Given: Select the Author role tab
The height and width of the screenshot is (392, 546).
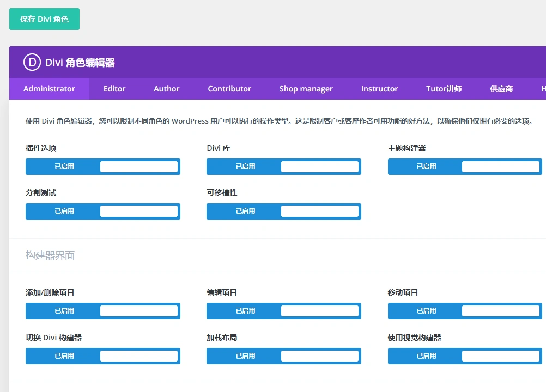Looking at the screenshot, I should (x=166, y=89).
